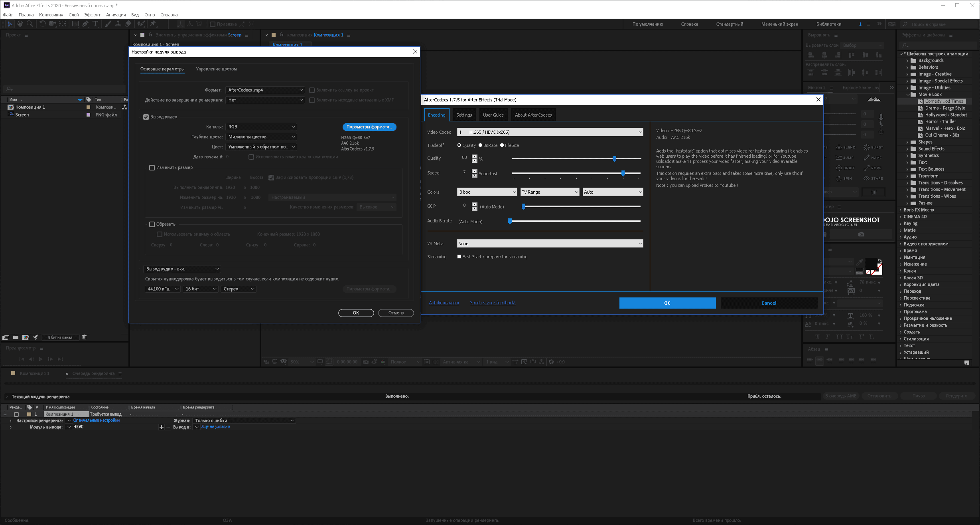
Task: Switch to the User Guide tab
Action: pos(493,115)
